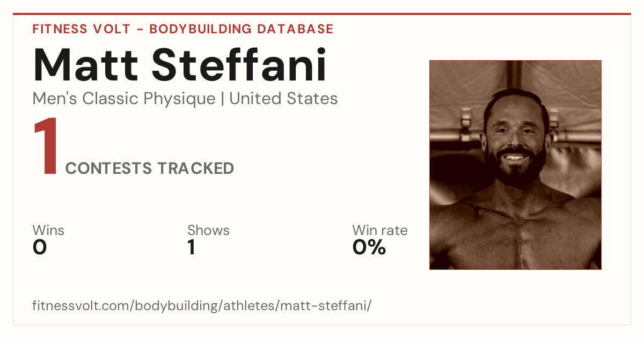Click the 0% win rate value
The height and width of the screenshot is (338, 644).
[x=369, y=248]
